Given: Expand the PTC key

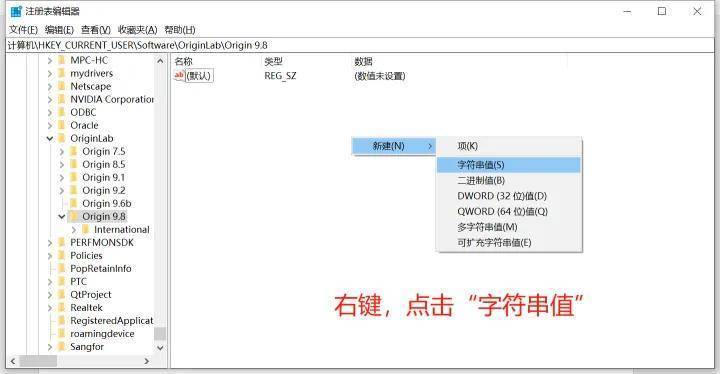Looking at the screenshot, I should pos(50,282).
